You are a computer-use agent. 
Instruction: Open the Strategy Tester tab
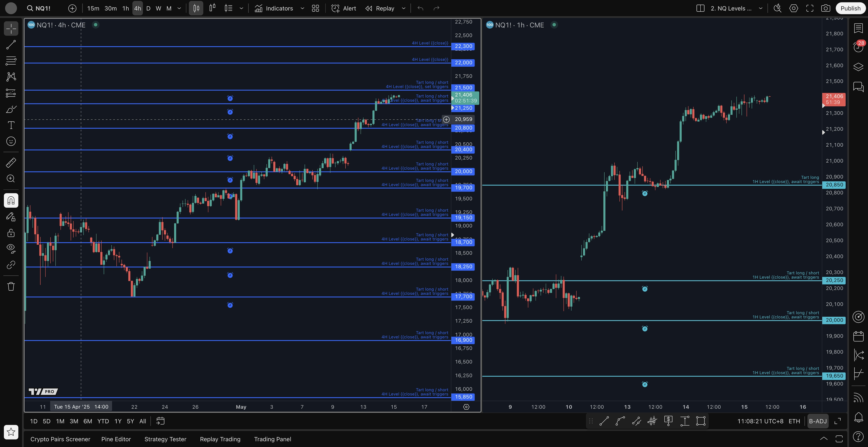(x=165, y=439)
